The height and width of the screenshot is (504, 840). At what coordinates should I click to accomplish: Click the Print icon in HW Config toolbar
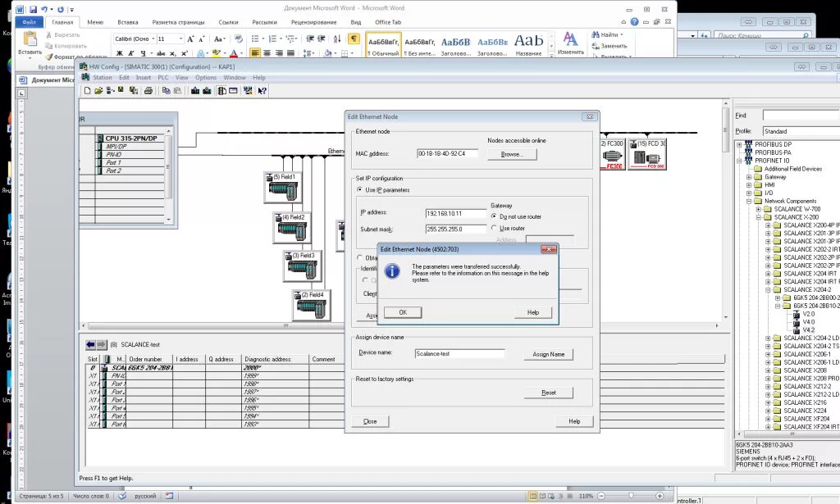[x=148, y=91]
